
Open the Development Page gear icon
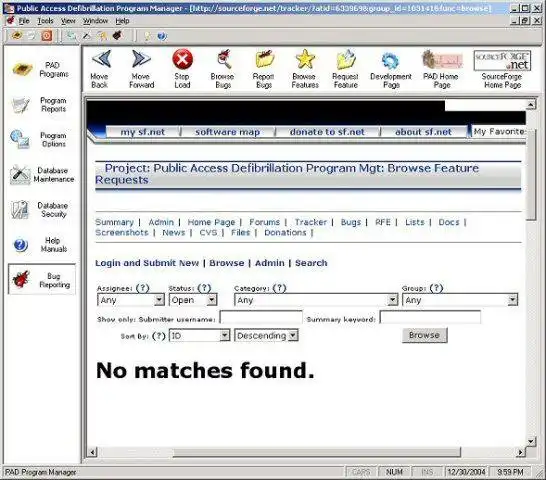[x=390, y=60]
